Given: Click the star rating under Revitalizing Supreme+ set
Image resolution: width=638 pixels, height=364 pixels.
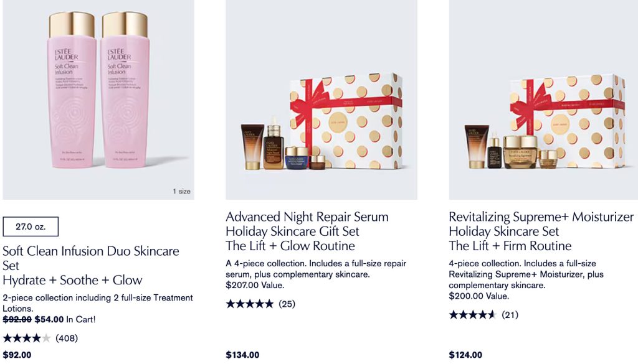Looking at the screenshot, I should click(x=472, y=315).
